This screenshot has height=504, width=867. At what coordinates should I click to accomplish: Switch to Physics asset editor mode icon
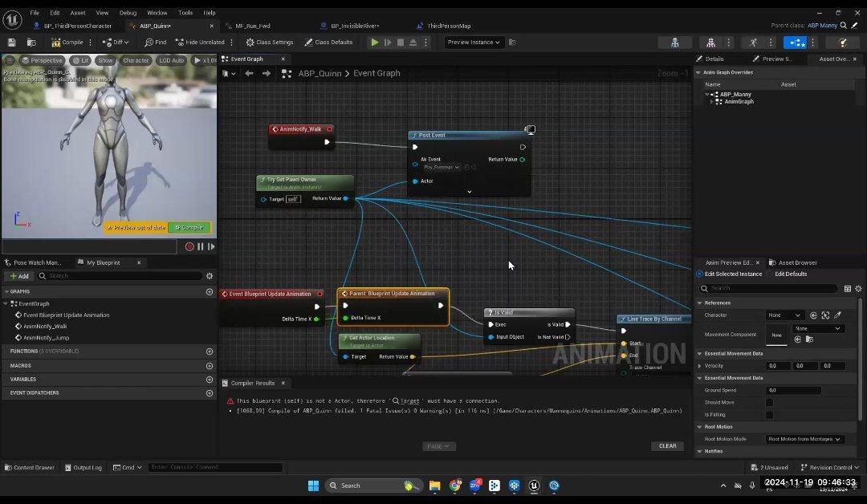842,43
